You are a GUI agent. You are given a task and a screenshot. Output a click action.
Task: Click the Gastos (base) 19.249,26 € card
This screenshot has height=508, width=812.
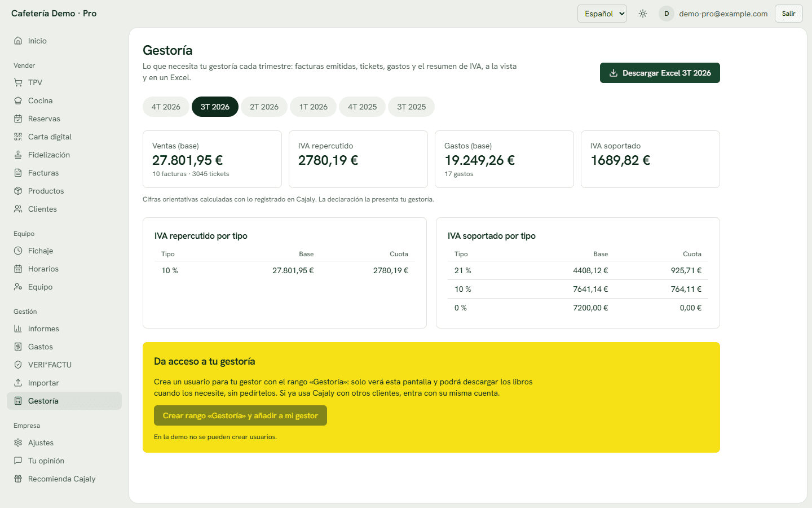point(504,159)
